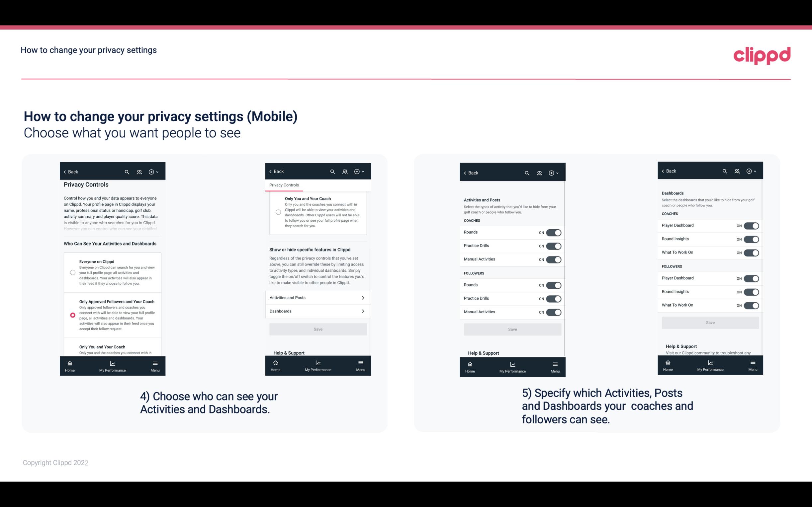The image size is (812, 507).
Task: Click the profile icon in top toolbar
Action: pyautogui.click(x=140, y=172)
